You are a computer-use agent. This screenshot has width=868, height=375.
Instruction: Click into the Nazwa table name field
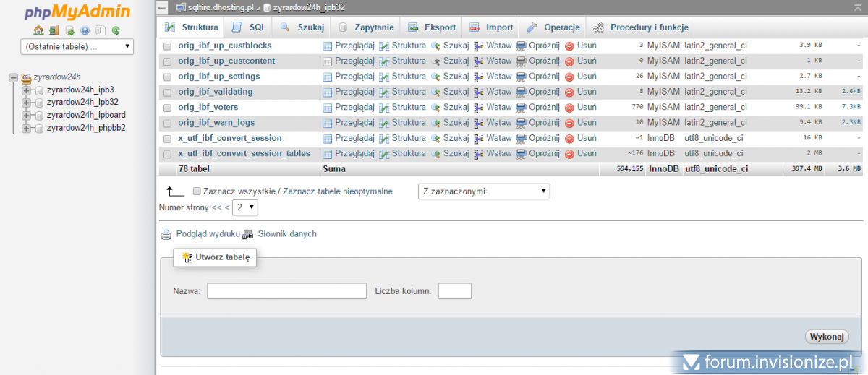(286, 291)
